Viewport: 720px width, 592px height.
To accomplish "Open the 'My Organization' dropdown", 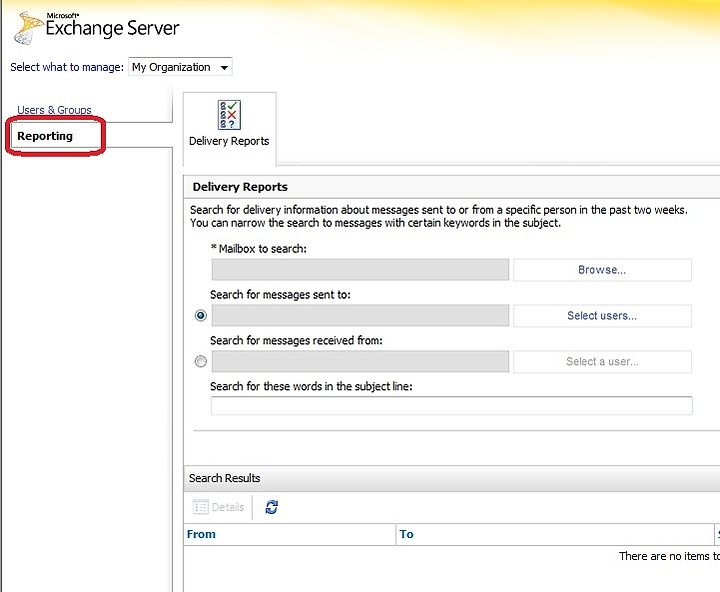I will (x=180, y=67).
